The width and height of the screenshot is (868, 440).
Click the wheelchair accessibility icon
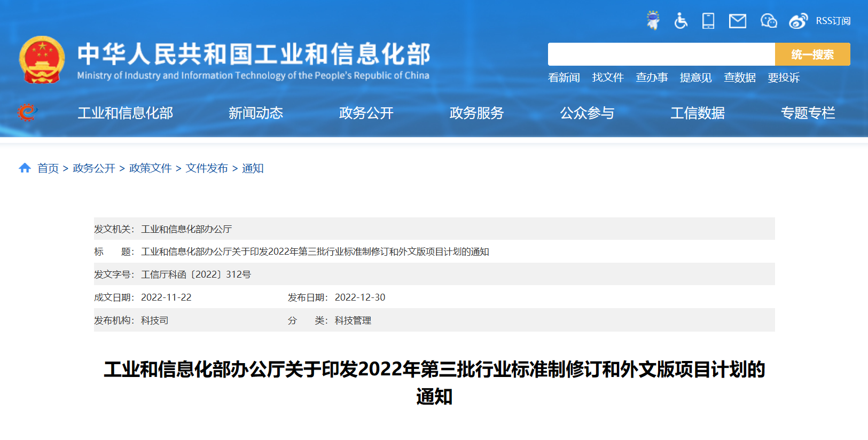(681, 21)
